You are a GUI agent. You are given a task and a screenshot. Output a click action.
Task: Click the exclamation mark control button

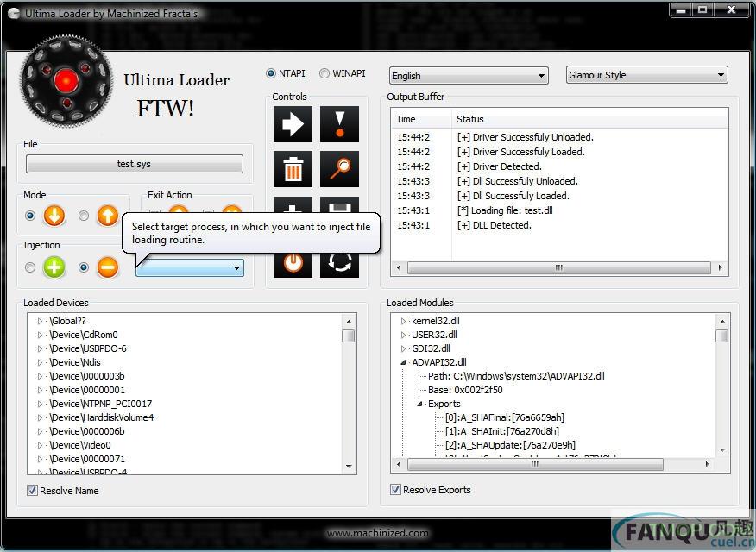click(x=339, y=124)
